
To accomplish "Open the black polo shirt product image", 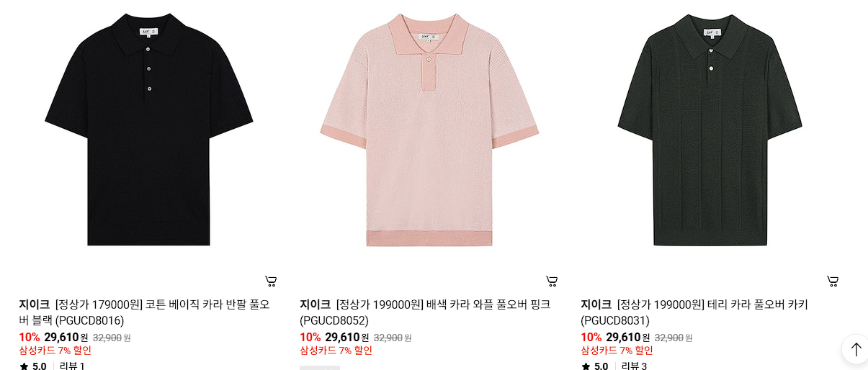I will [149, 130].
